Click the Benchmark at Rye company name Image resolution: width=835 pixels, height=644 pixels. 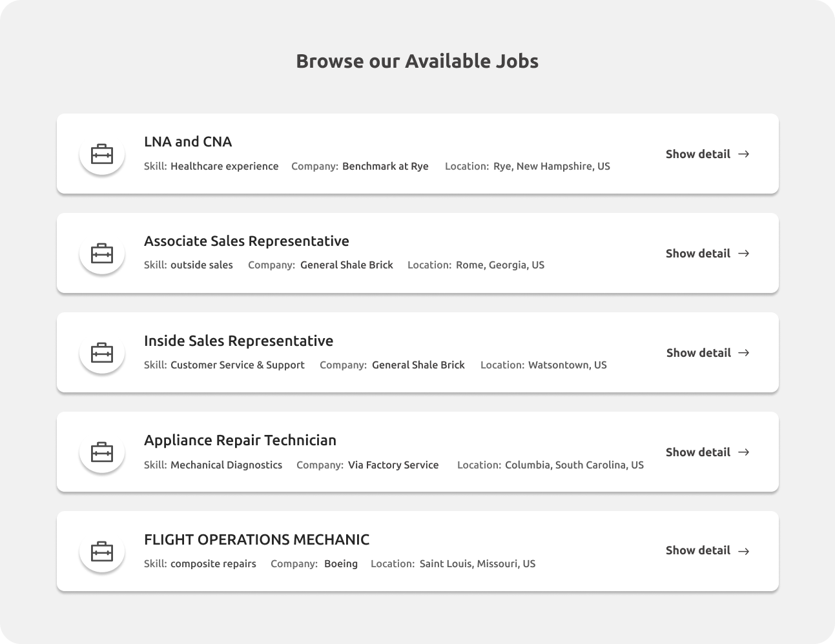(x=385, y=166)
